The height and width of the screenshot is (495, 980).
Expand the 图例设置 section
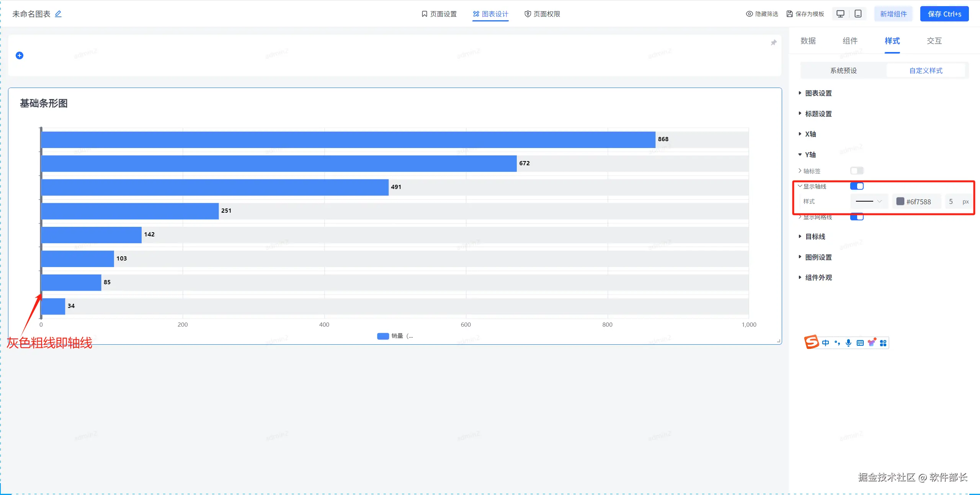[x=818, y=257]
